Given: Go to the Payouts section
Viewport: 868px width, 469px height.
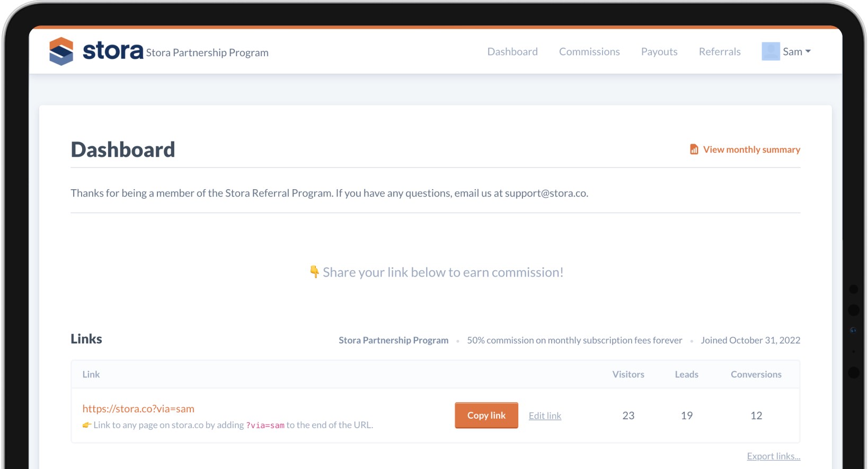Looking at the screenshot, I should 659,51.
